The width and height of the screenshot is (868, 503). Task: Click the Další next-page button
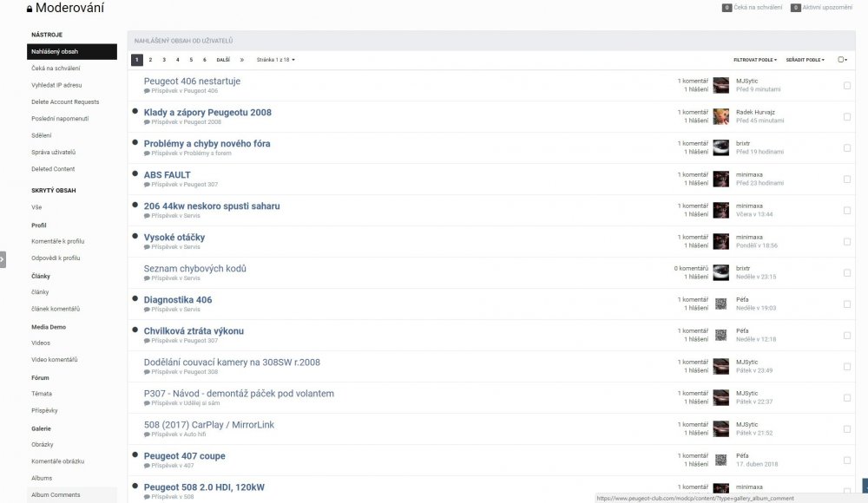[223, 60]
